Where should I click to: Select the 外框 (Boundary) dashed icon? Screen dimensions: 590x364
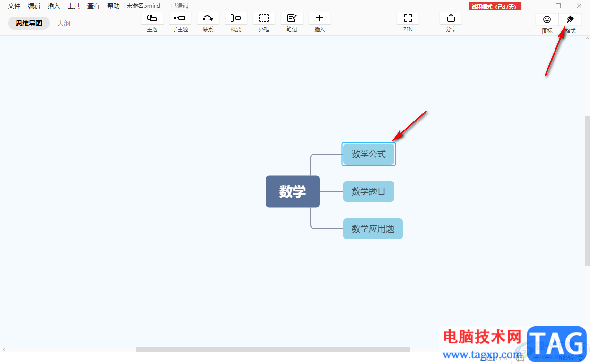click(x=264, y=18)
